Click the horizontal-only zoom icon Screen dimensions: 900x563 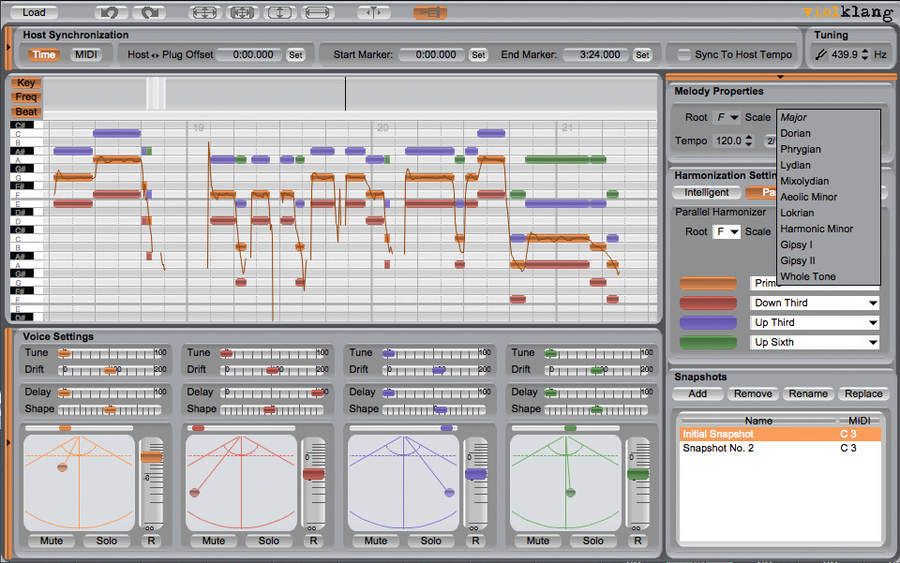click(317, 12)
